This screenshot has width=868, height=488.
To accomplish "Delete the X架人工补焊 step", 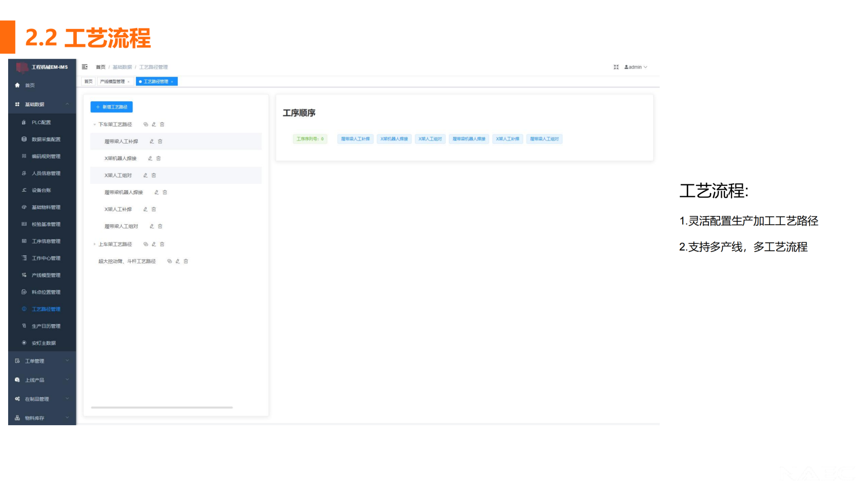I will pos(154,209).
